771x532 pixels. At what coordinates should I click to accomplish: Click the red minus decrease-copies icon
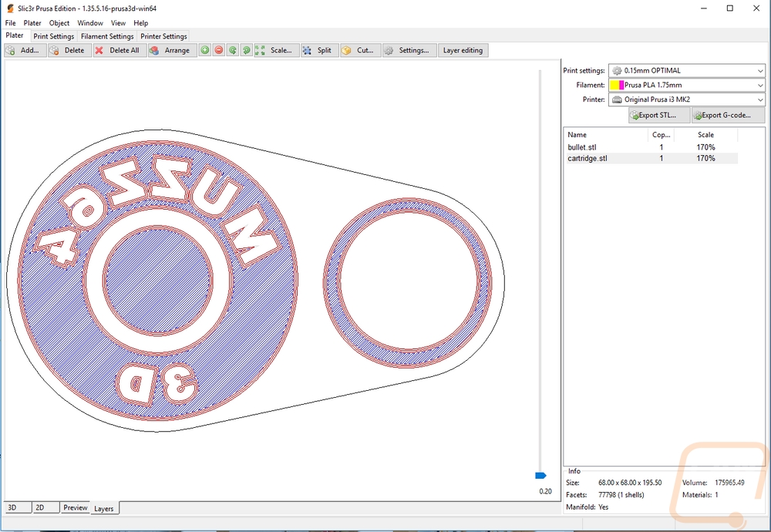(219, 50)
